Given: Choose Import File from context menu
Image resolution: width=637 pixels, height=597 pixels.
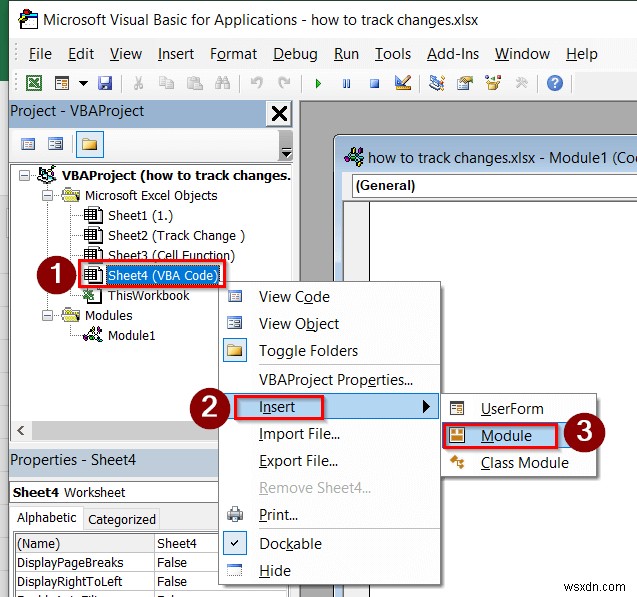Looking at the screenshot, I should [329, 434].
